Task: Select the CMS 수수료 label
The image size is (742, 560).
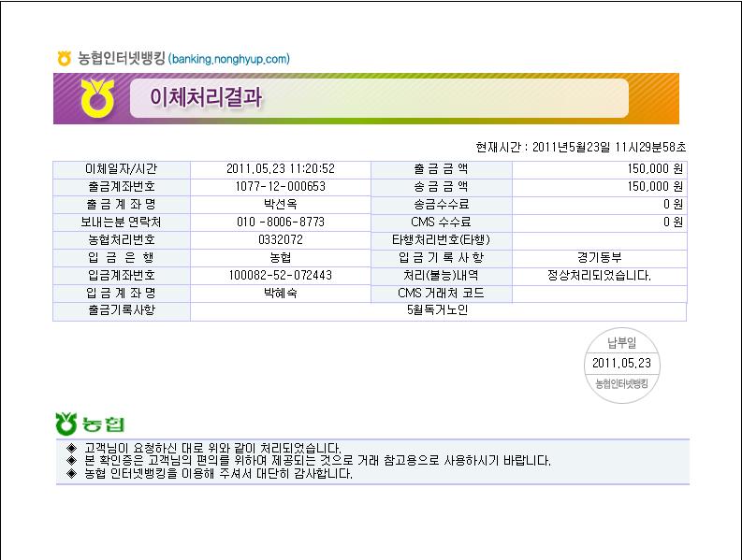Action: pyautogui.click(x=441, y=222)
